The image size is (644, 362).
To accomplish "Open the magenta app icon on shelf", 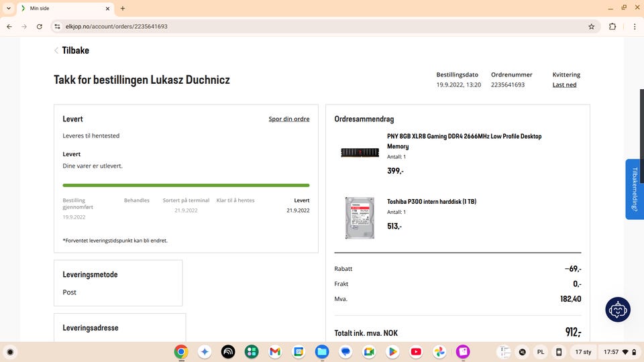I will [463, 352].
